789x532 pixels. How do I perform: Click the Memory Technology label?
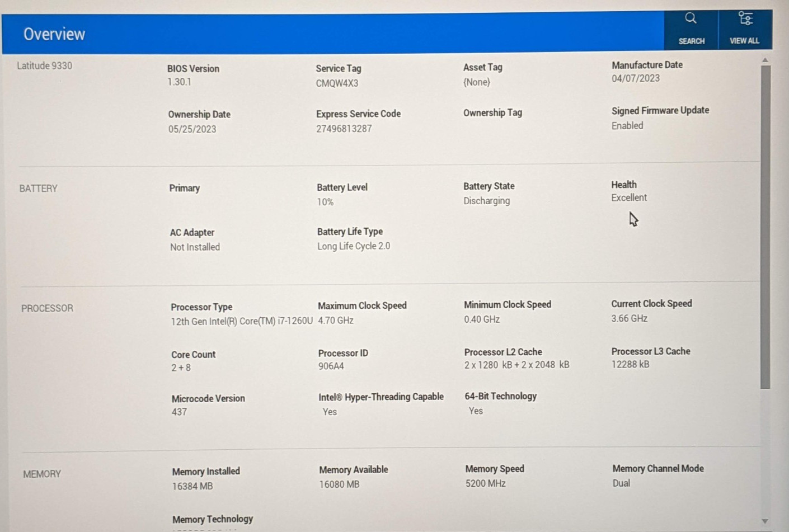(x=213, y=519)
